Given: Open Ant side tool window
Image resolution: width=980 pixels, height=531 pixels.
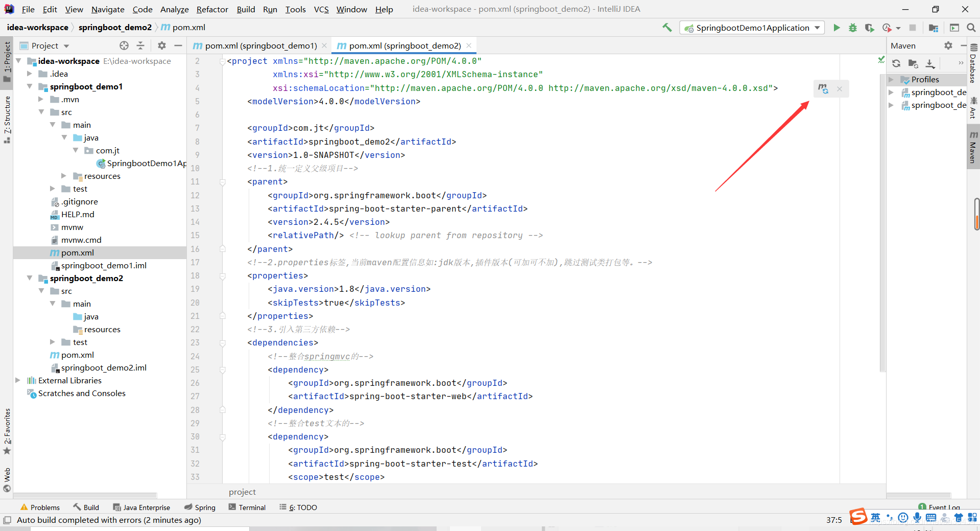Looking at the screenshot, I should click(x=973, y=107).
